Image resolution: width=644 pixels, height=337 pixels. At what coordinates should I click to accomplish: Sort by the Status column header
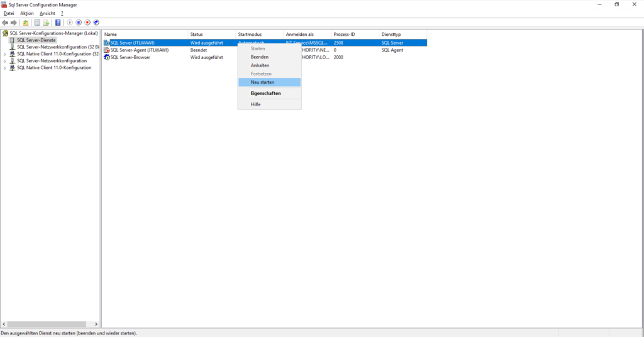point(211,35)
